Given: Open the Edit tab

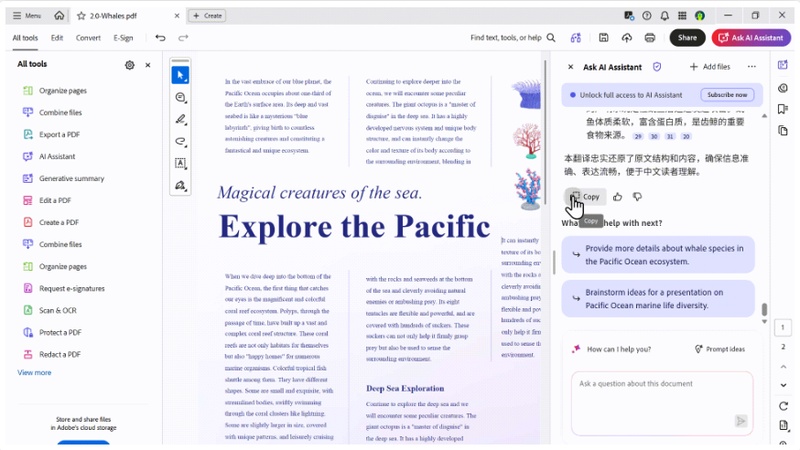Looking at the screenshot, I should click(57, 38).
